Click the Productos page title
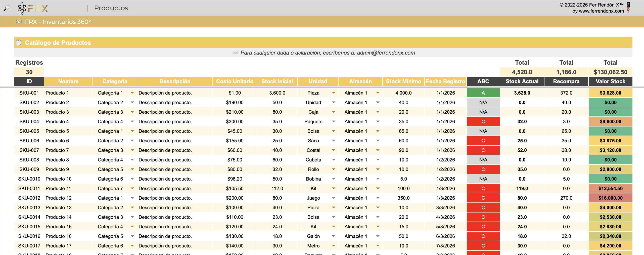 click(111, 8)
